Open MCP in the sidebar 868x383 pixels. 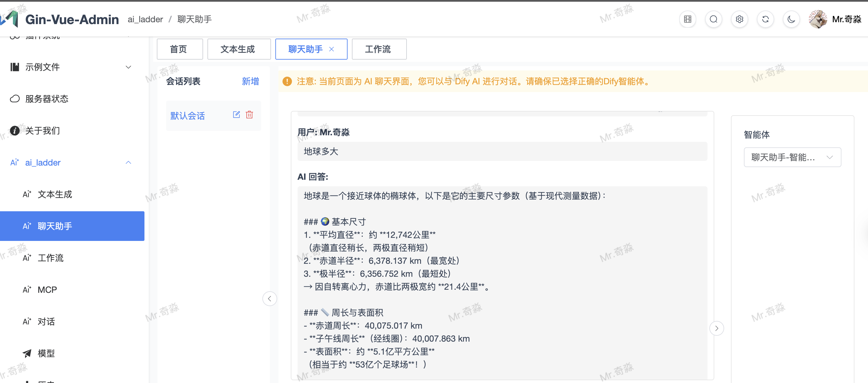coord(47,290)
